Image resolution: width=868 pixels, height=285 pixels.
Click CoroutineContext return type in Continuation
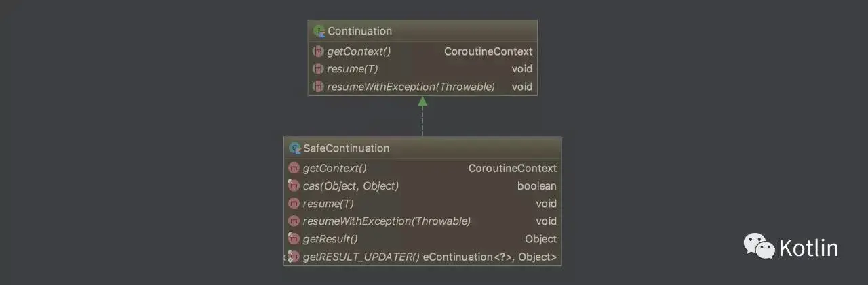[488, 51]
